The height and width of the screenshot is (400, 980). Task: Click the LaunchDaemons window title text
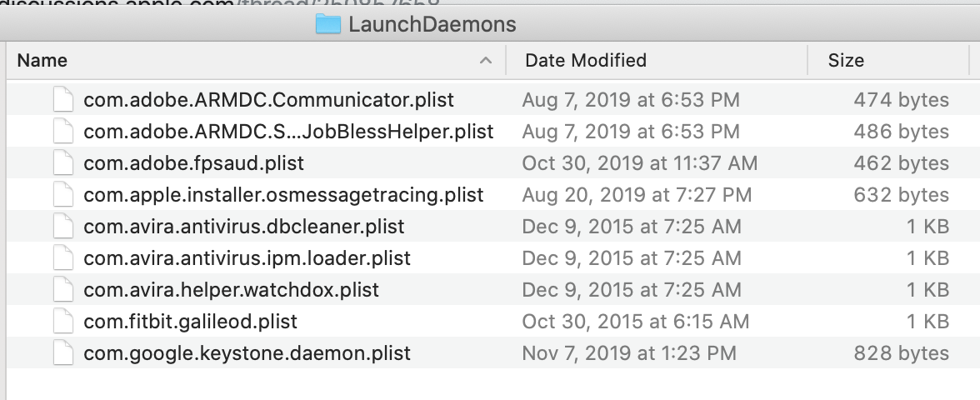click(x=432, y=24)
